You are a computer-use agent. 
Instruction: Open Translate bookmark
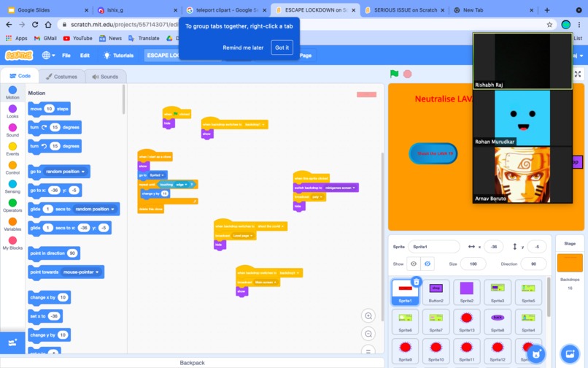coord(144,38)
